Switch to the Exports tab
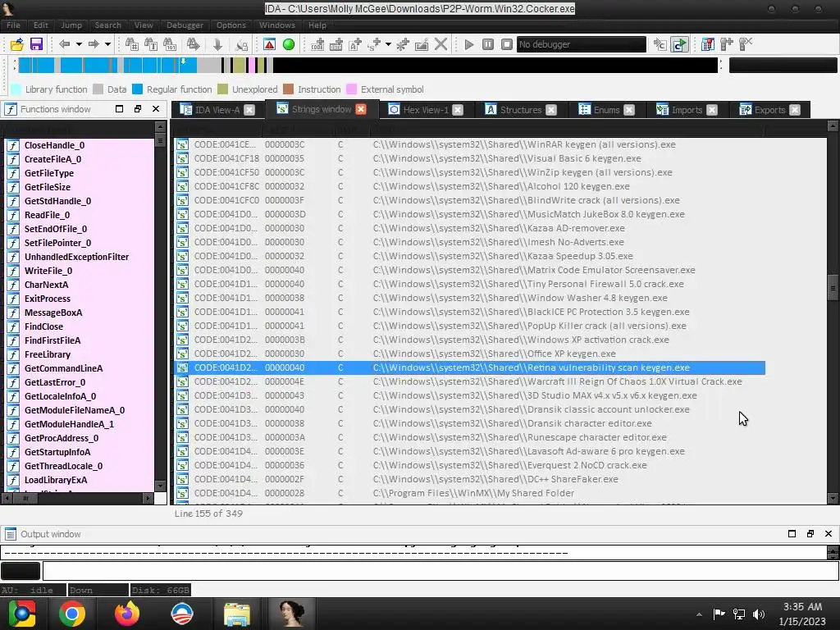This screenshot has width=840, height=630. click(x=769, y=110)
